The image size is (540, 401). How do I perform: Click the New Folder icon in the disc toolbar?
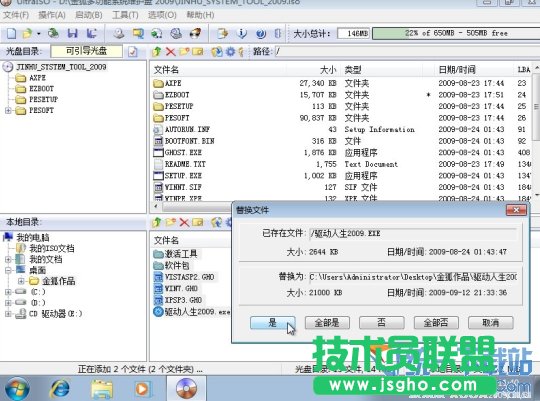point(184,52)
